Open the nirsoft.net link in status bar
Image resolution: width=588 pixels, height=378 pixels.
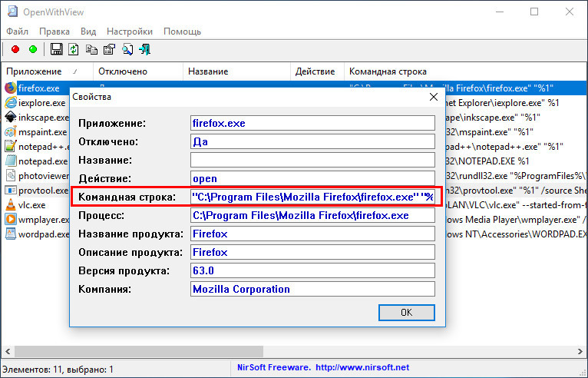[362, 367]
